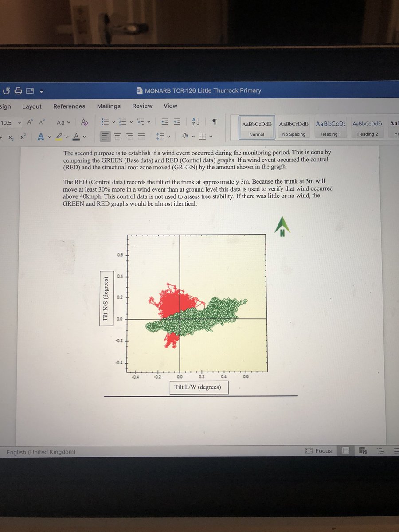The width and height of the screenshot is (399, 532).
Task: Open the Layout ribbon tab
Action: (32, 106)
